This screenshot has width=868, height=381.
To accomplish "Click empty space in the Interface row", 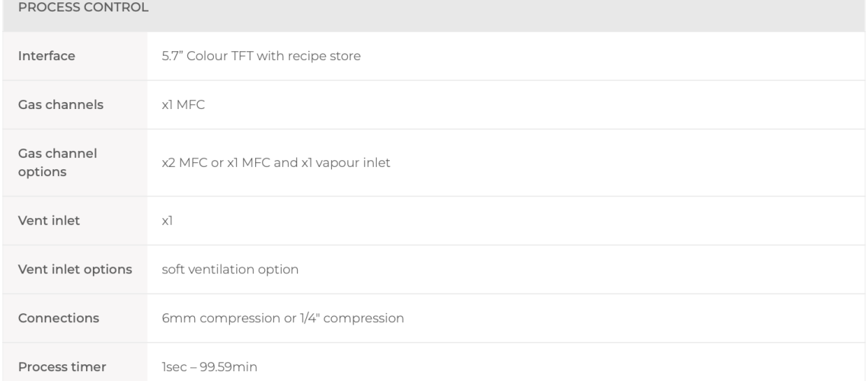I will pyautogui.click(x=609, y=56).
